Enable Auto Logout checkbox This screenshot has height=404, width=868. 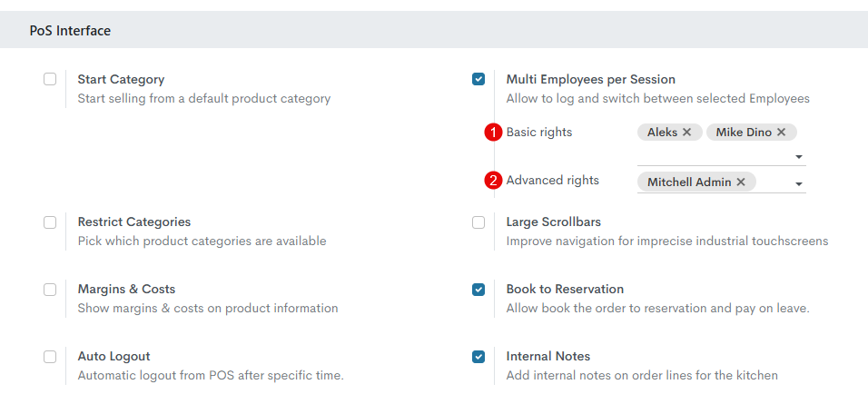pos(50,357)
